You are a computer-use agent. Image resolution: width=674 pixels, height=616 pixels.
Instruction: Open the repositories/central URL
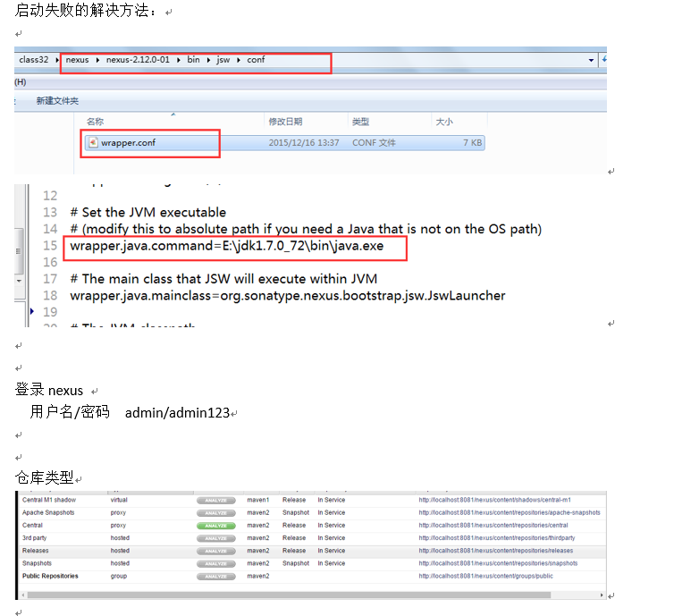[x=493, y=526]
